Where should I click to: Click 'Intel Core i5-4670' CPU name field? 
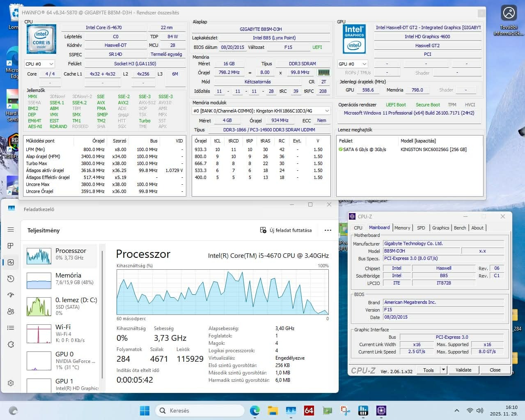click(104, 28)
